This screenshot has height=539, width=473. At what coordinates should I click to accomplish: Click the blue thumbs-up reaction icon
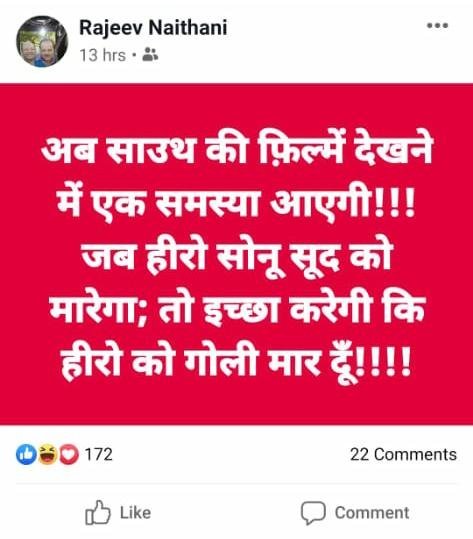tap(26, 454)
